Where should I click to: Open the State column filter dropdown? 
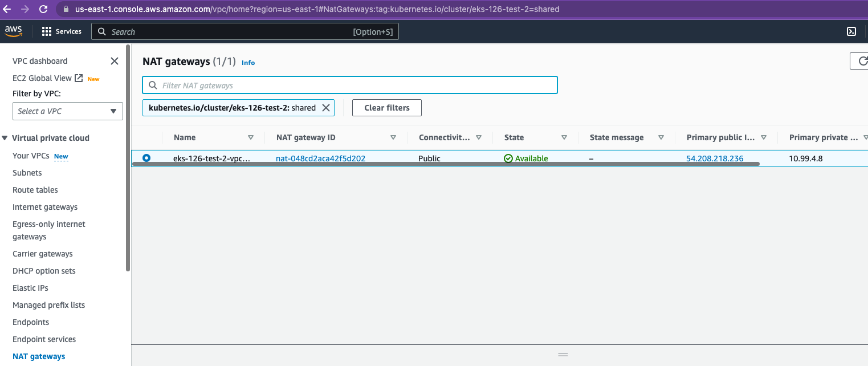pyautogui.click(x=564, y=137)
